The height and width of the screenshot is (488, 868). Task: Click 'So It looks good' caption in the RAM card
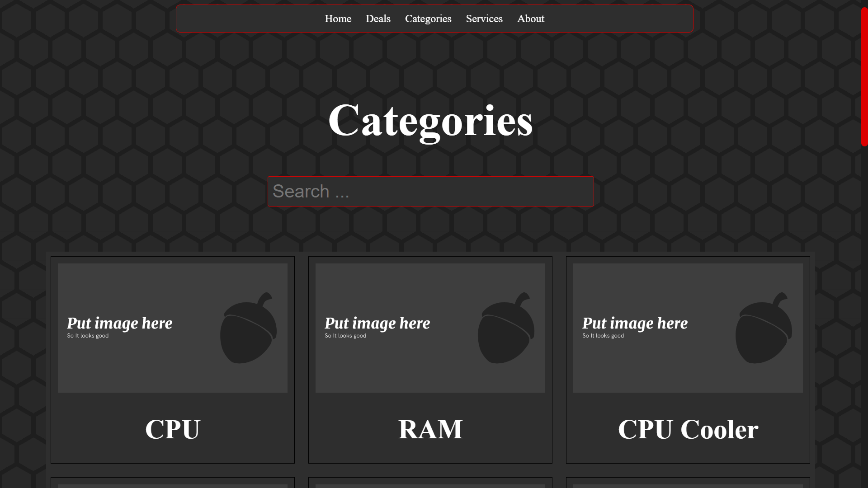pyautogui.click(x=345, y=336)
